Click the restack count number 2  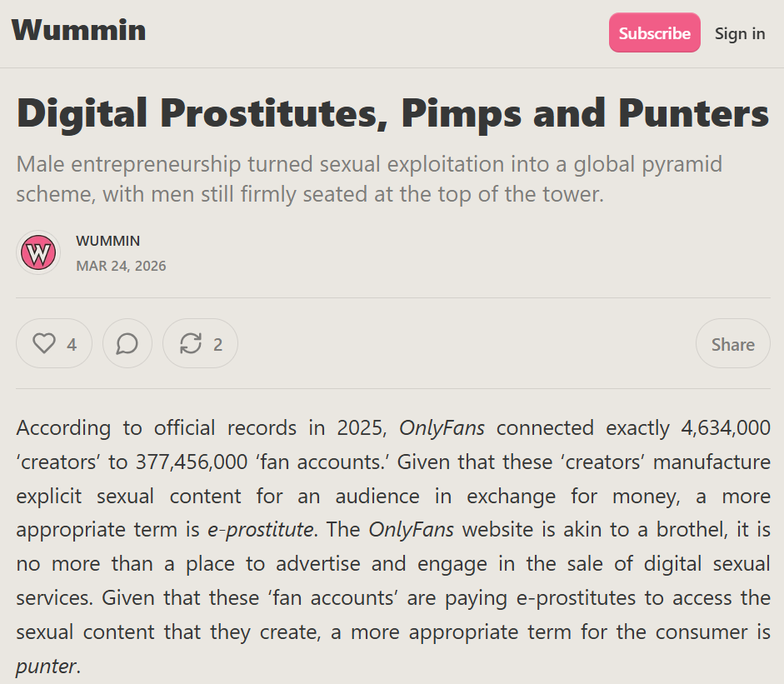(x=217, y=344)
